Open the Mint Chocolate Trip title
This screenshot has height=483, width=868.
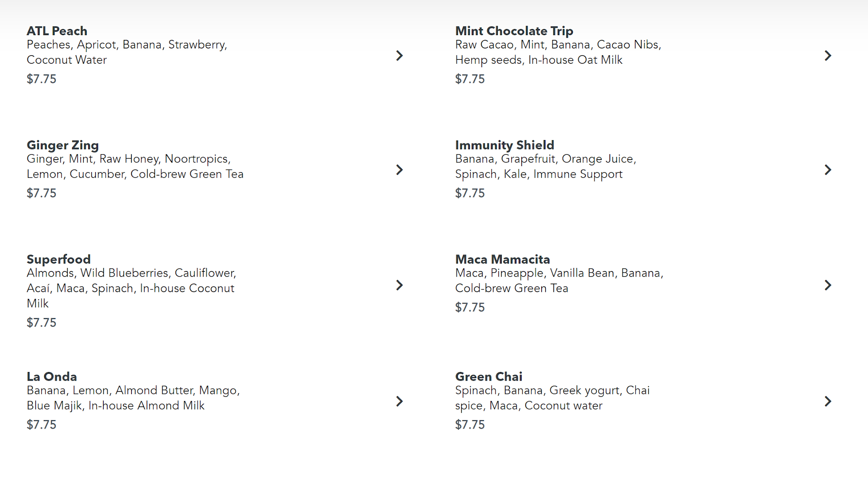(x=514, y=31)
